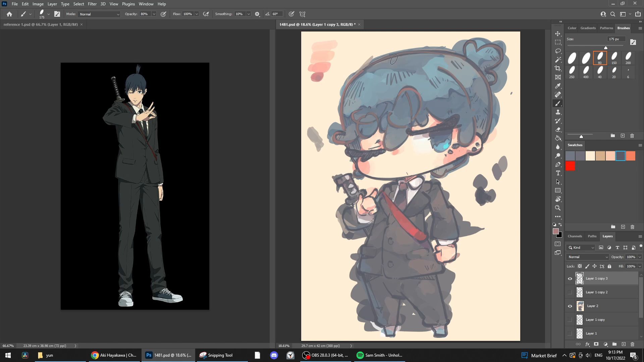Select Layer 1 copy 2 layer
This screenshot has width=644, height=362.
tap(606, 292)
